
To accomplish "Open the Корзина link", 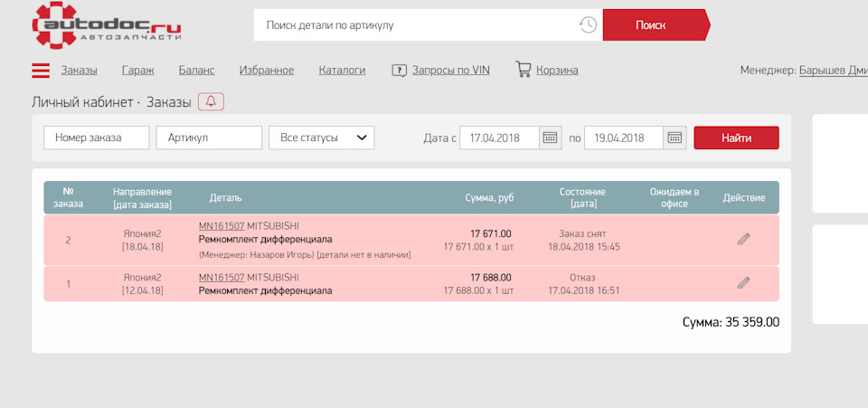I will 558,71.
